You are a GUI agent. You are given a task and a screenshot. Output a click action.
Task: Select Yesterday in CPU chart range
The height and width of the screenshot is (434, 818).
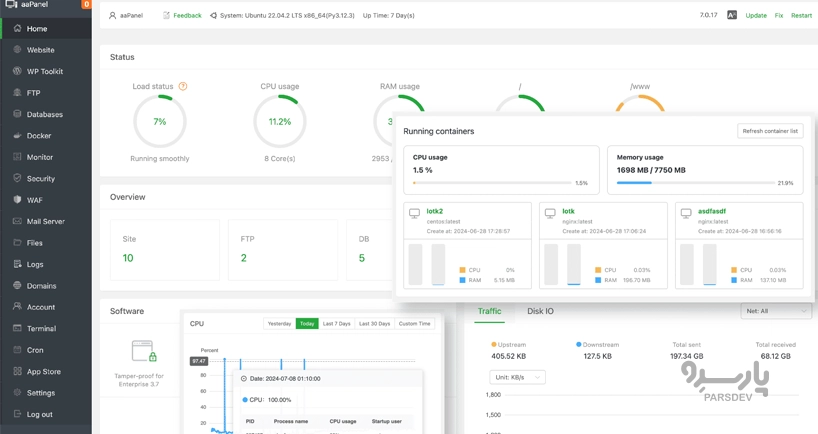click(x=280, y=324)
